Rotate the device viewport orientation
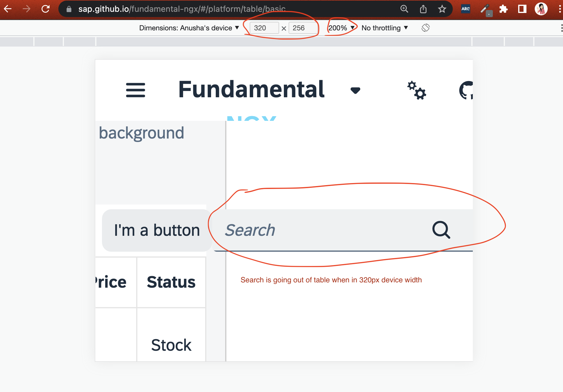 click(426, 27)
